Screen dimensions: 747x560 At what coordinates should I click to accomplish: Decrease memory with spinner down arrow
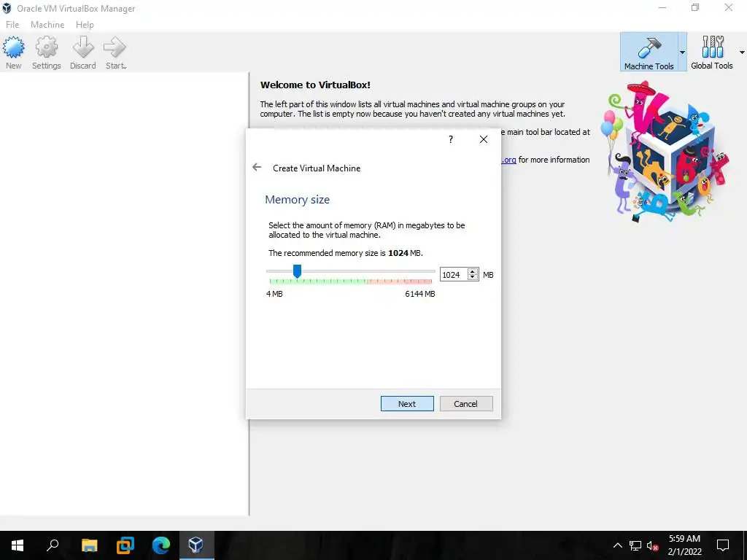[473, 278]
